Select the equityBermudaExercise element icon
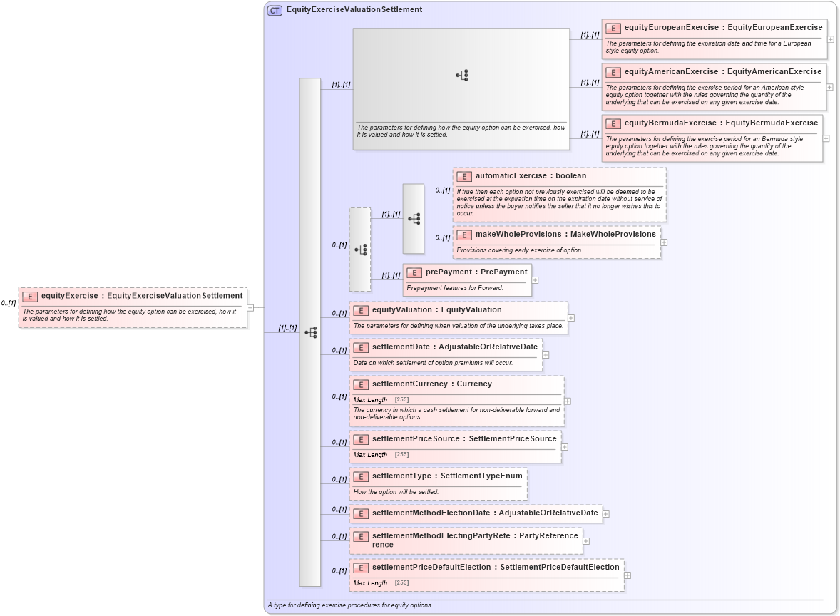 613,123
